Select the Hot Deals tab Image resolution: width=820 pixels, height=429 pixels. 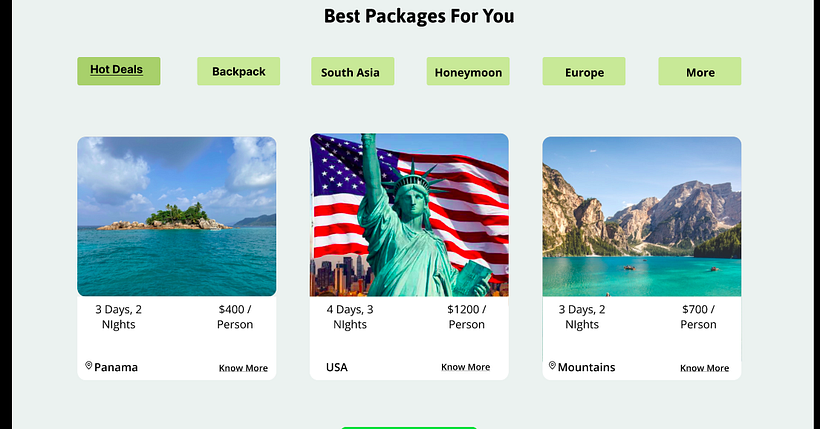tap(119, 71)
